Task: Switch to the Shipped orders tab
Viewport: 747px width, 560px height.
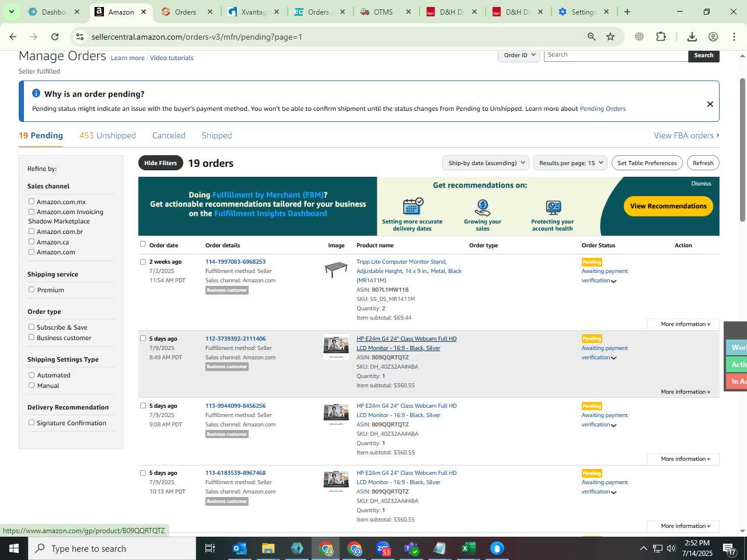Action: tap(217, 135)
